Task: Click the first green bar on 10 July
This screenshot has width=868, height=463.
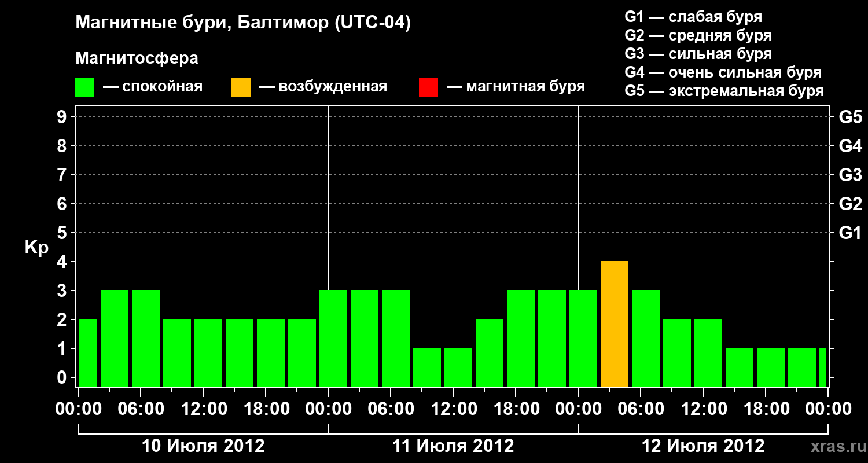Action: coord(88,353)
